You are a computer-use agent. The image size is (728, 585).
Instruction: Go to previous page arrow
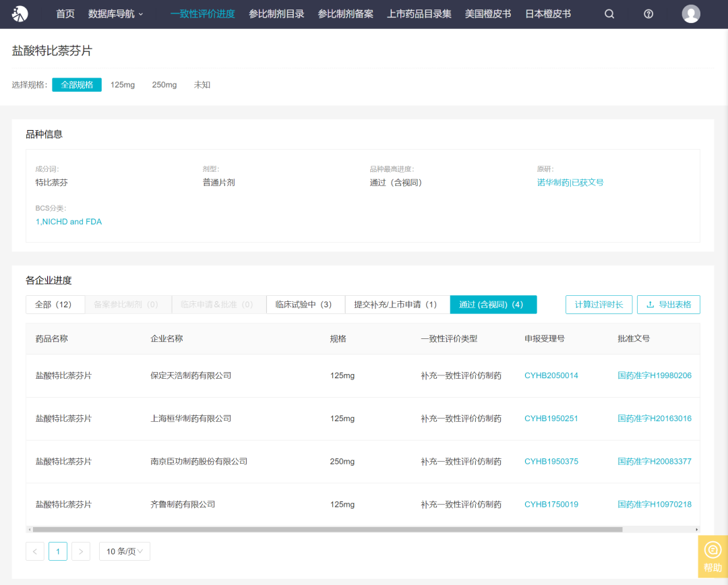click(35, 551)
